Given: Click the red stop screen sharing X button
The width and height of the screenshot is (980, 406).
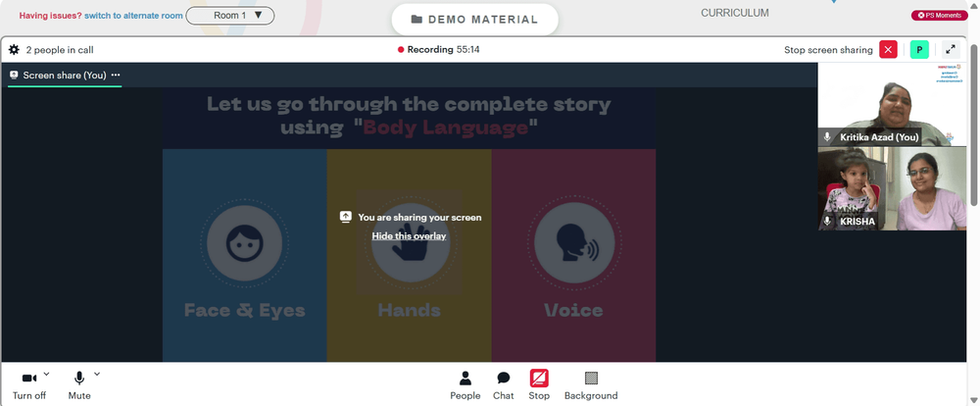Looking at the screenshot, I should (888, 49).
